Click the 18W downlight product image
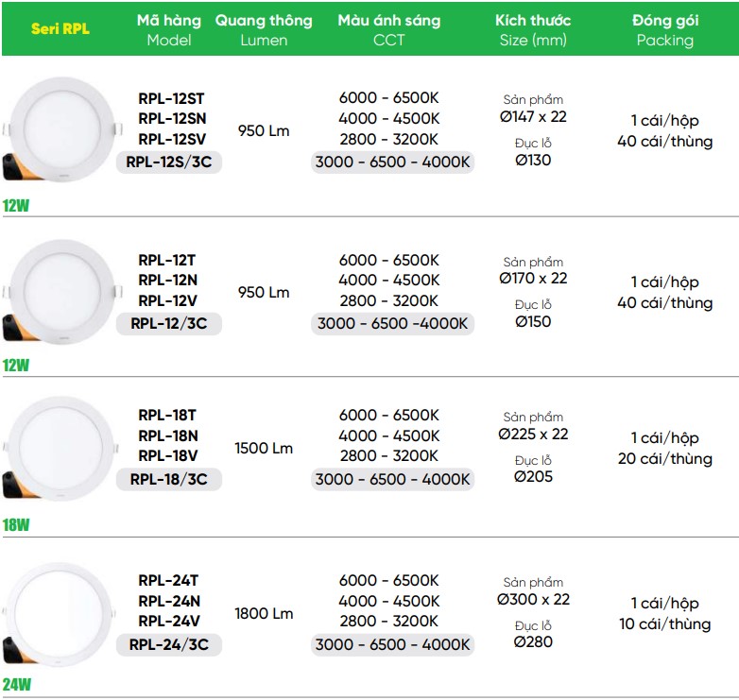This screenshot has width=739, height=700. click(60, 449)
